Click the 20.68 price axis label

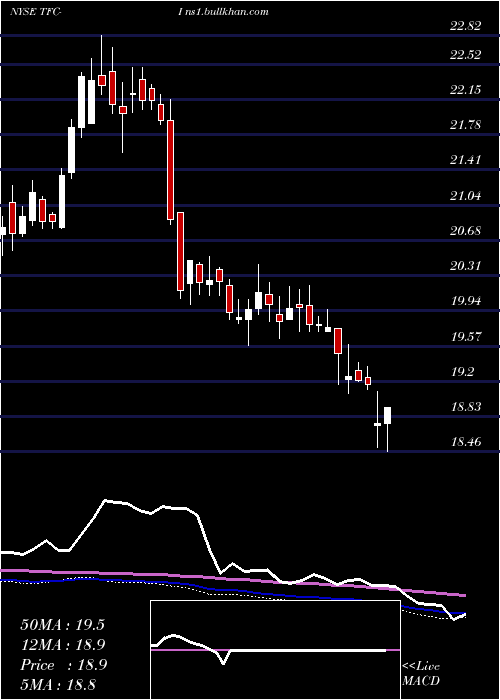[466, 231]
